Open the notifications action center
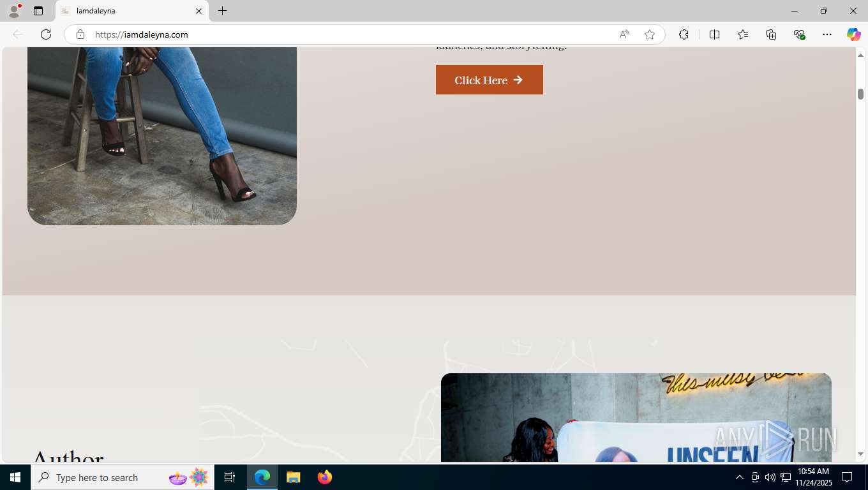Viewport: 868px width, 490px height. pos(847,477)
